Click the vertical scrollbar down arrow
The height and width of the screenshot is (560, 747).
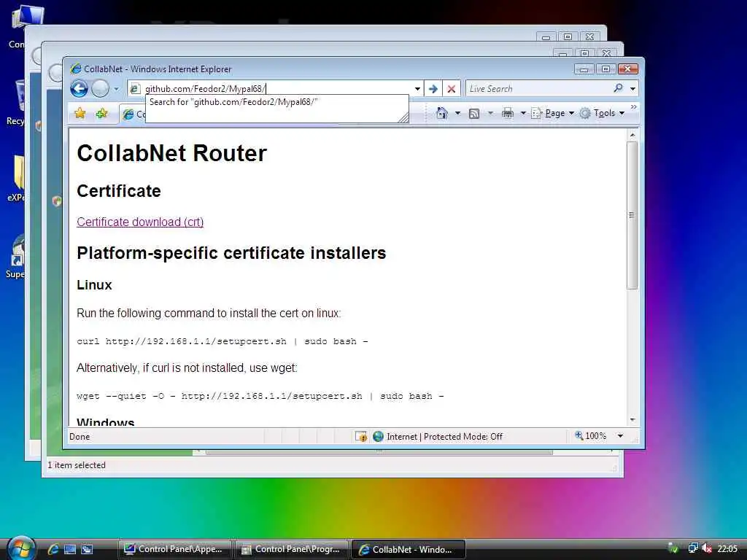tap(632, 419)
